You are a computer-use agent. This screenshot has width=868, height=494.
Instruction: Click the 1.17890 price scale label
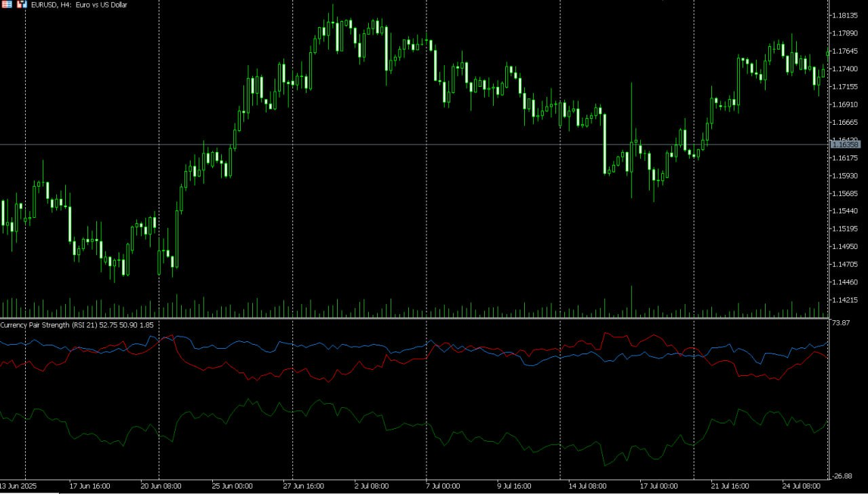point(848,33)
